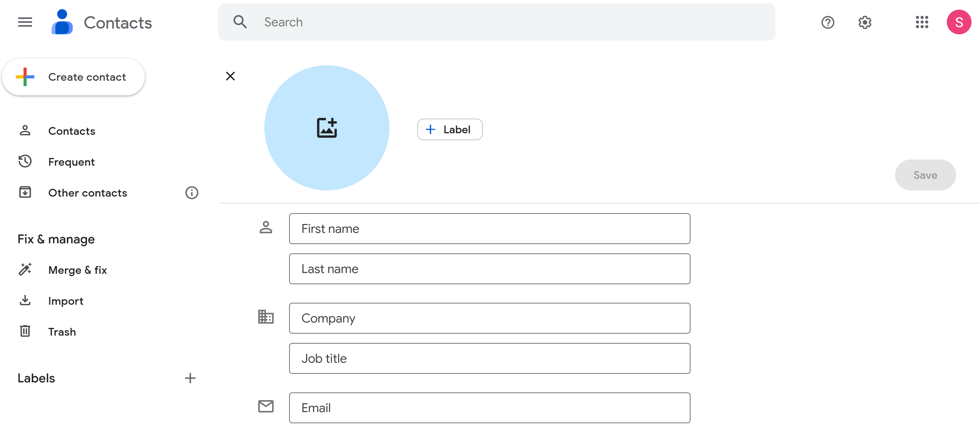The width and height of the screenshot is (980, 431).
Task: Close the contact editing form
Action: click(230, 76)
